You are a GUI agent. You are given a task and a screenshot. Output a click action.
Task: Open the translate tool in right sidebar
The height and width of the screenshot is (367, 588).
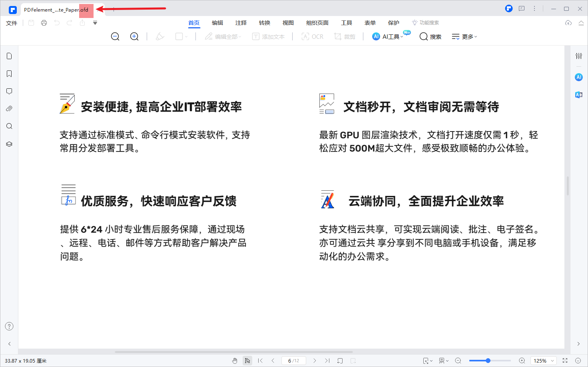(578, 95)
